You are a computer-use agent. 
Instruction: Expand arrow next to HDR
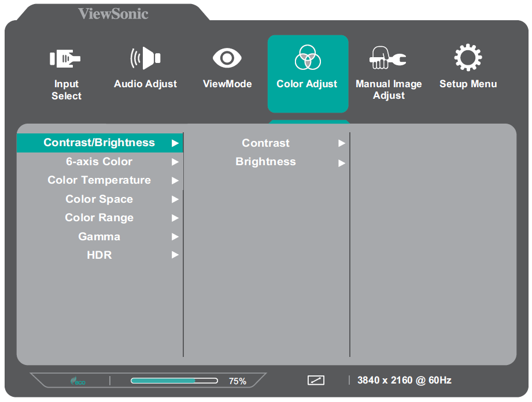(x=175, y=255)
